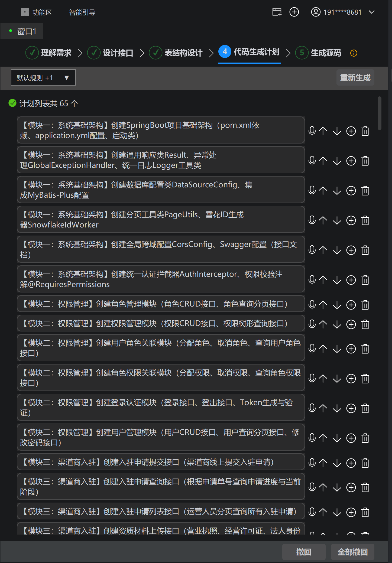Image resolution: width=392 pixels, height=563 pixels.
Task: Delete the SpringBoot项目基础架构 plan item
Action: (365, 131)
